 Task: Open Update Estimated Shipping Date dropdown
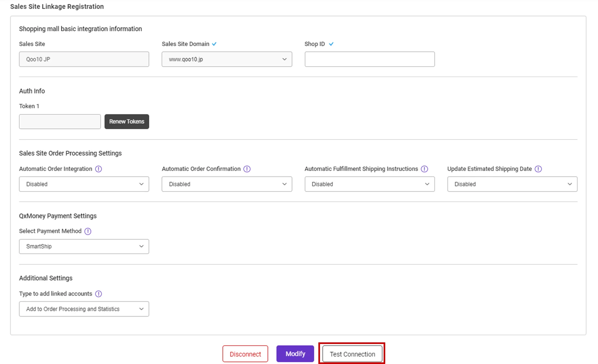pos(512,184)
